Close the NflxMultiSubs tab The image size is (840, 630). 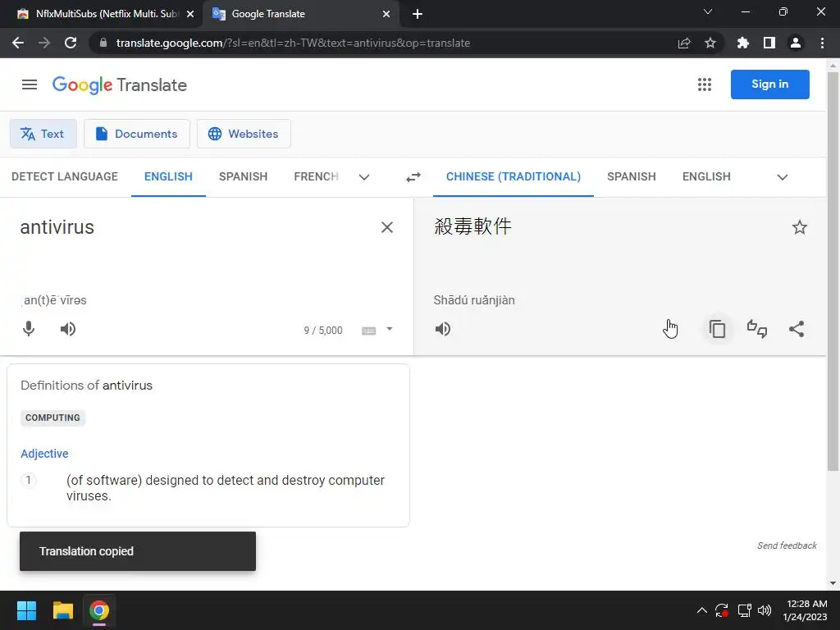pyautogui.click(x=190, y=14)
